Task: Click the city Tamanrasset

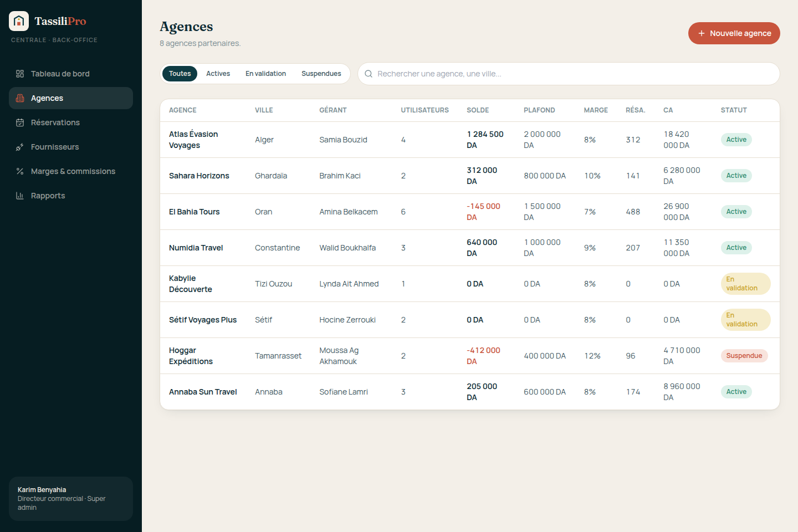Action: coord(278,356)
